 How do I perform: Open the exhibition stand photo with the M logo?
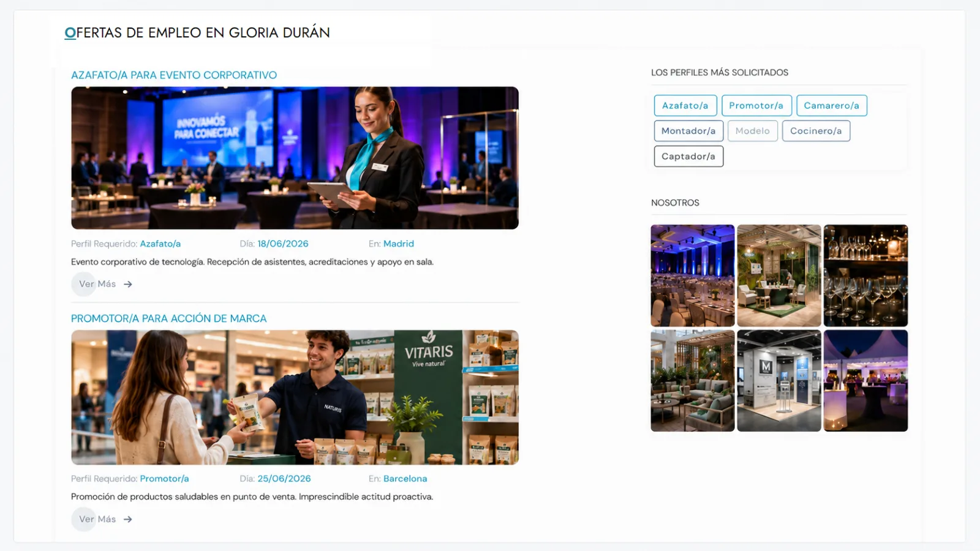point(779,381)
